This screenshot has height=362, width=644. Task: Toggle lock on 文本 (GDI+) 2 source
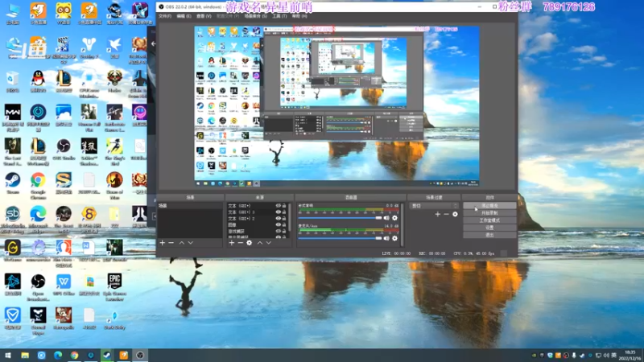click(284, 218)
